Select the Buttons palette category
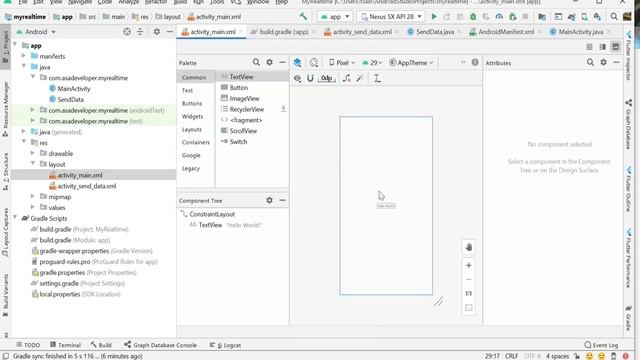This screenshot has width=640, height=360. [192, 103]
